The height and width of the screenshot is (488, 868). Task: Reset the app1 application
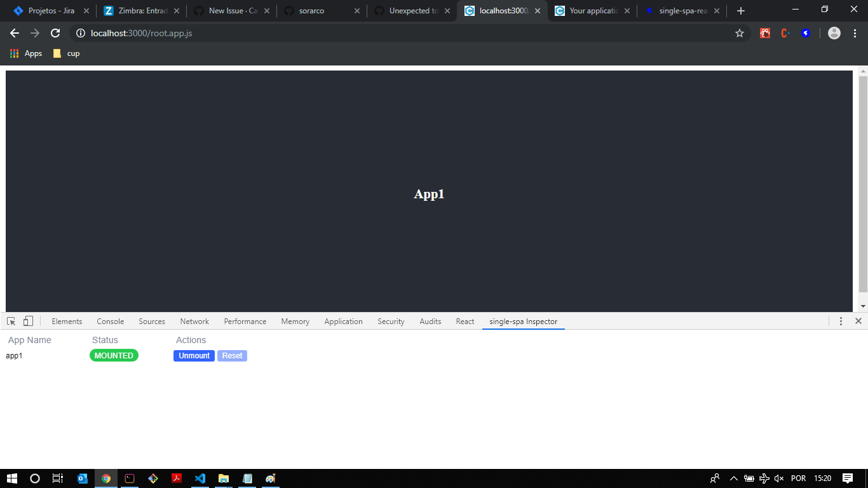(x=232, y=356)
